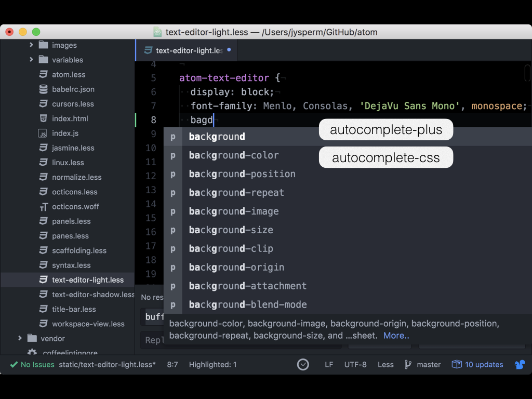Click the atom-text-editor selector on line 5
Viewport: 532px width, 399px height.
click(224, 78)
